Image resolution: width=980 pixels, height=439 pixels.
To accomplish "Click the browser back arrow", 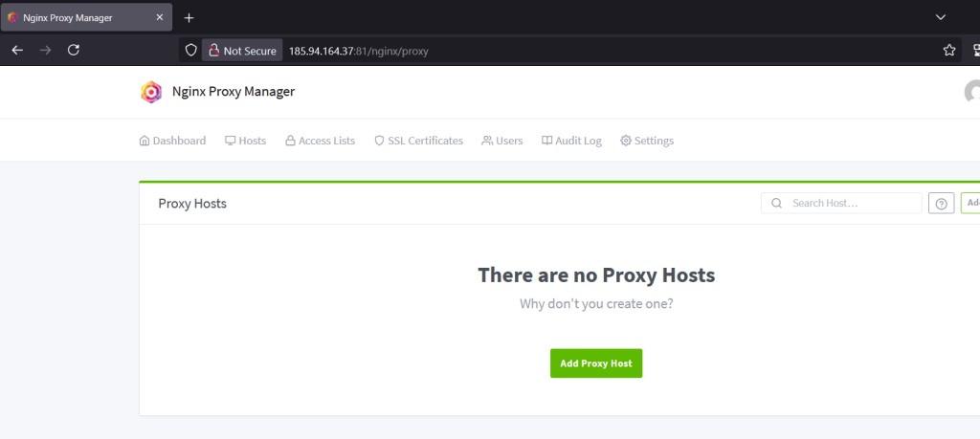I will [x=17, y=51].
